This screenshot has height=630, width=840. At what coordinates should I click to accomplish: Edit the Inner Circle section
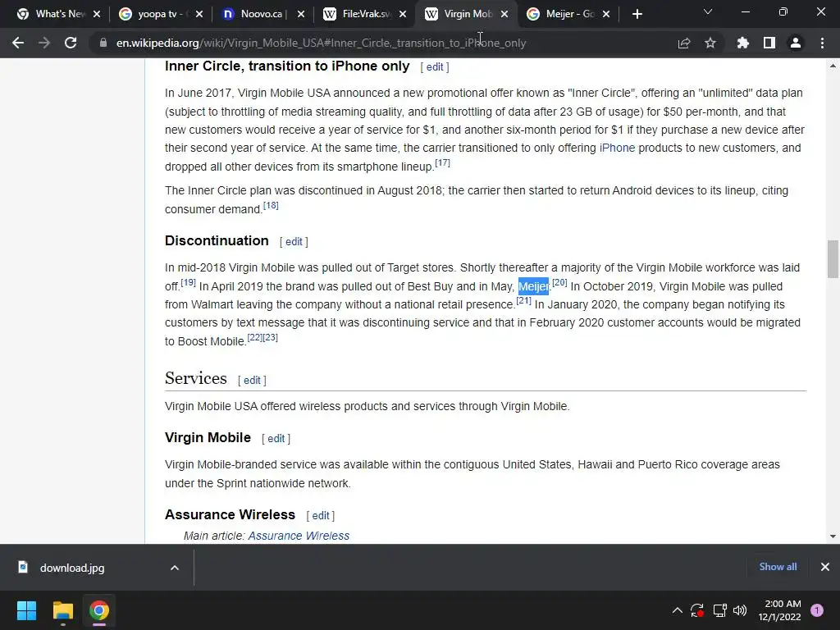click(x=435, y=67)
